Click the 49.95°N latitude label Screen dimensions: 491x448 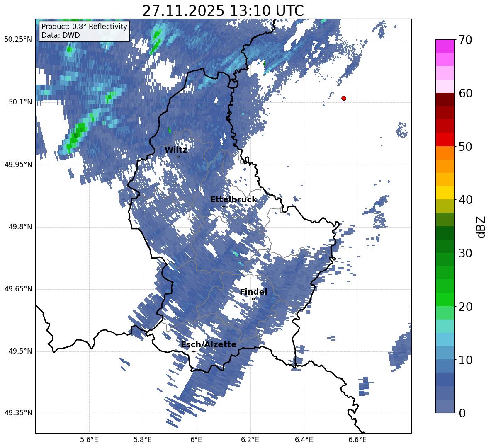(18, 165)
